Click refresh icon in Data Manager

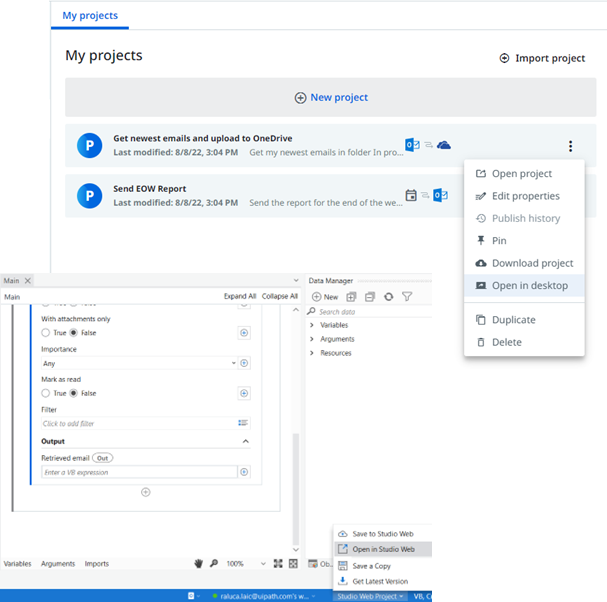(x=389, y=297)
